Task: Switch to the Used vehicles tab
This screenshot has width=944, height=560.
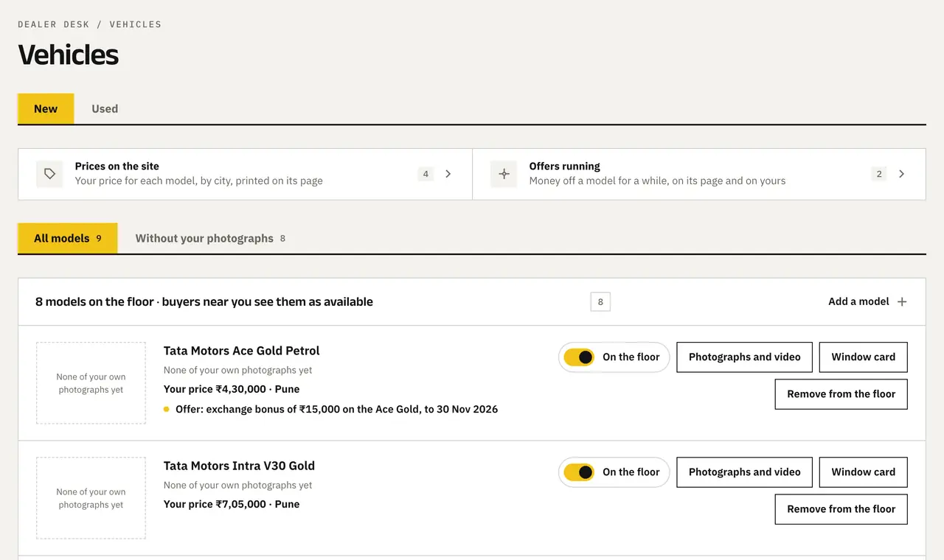Action: 105,108
